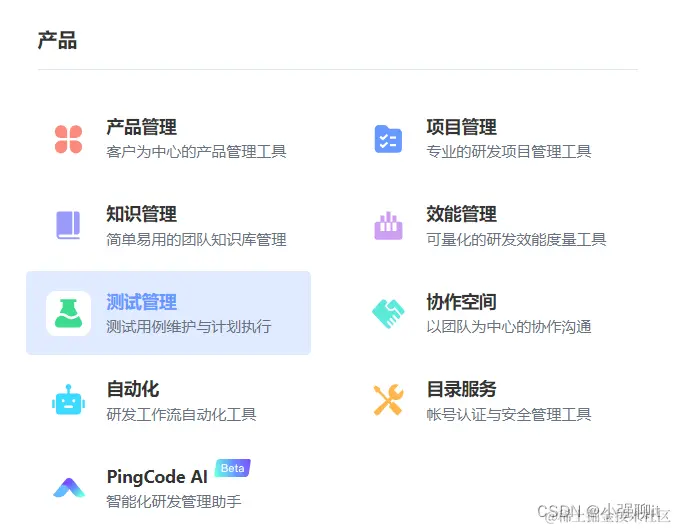Image resolution: width=676 pixels, height=529 pixels.
Task: Click the PingCode AI logo icon
Action: coord(69,488)
